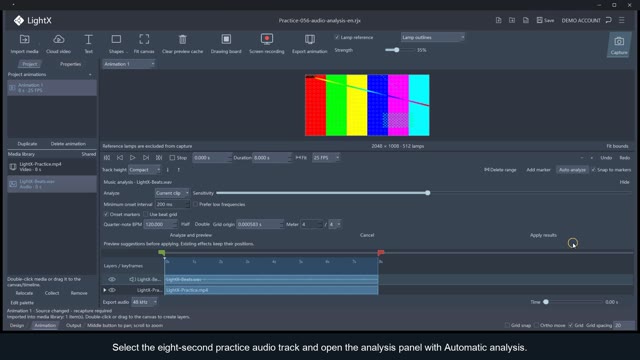Screen dimensions: 640x360
Task: Open Track height Compact dropdown
Action: point(144,170)
